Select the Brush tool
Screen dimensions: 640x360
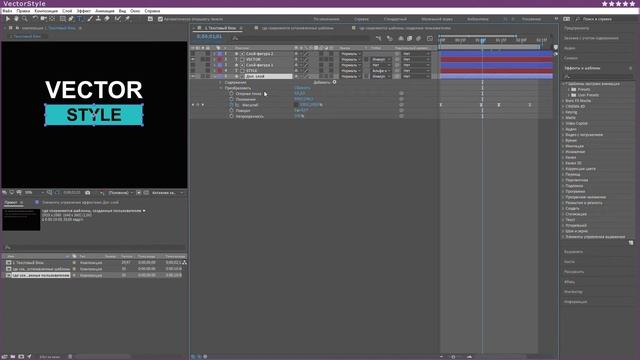pos(90,19)
